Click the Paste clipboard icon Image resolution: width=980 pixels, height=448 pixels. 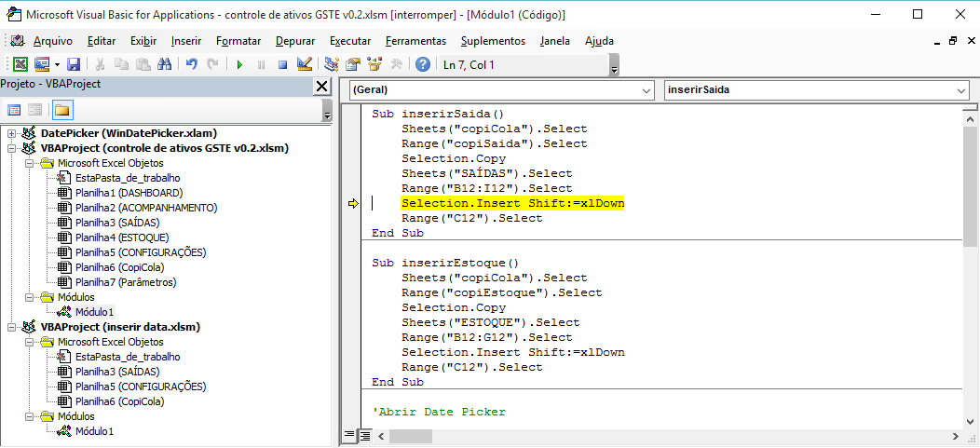[143, 64]
